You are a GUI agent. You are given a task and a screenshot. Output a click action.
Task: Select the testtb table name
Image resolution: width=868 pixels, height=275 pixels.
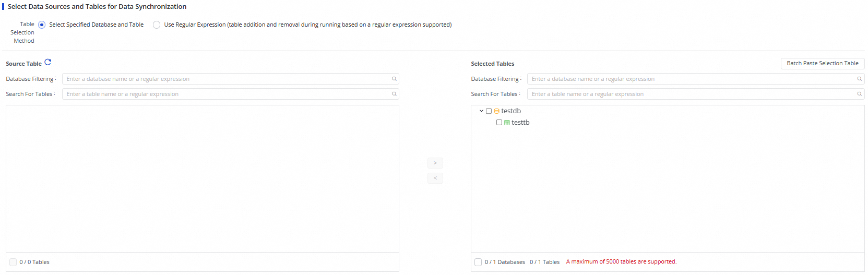pyautogui.click(x=520, y=123)
